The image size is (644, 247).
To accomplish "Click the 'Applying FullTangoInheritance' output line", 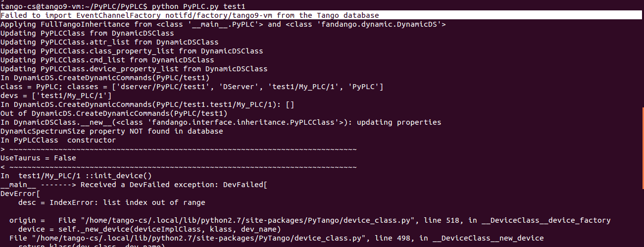I will coord(223,24).
